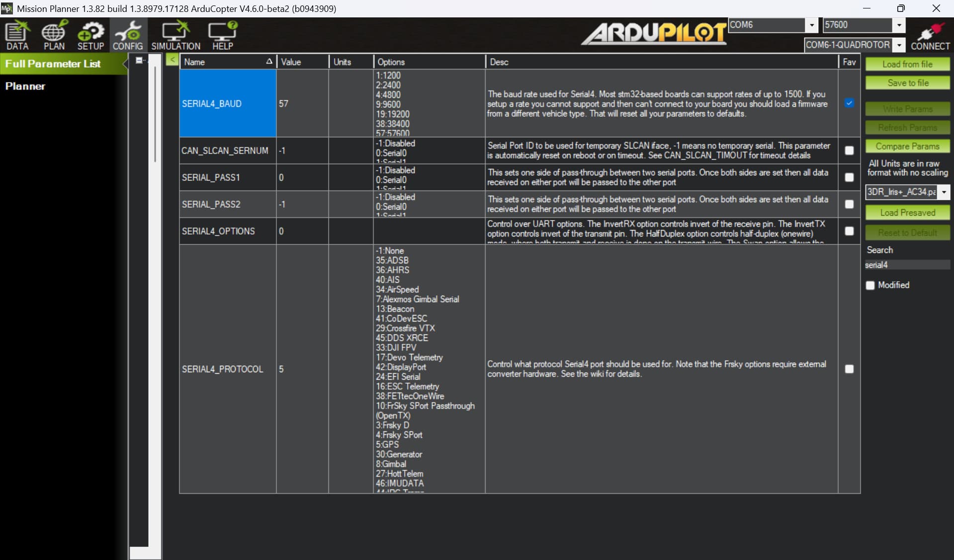
Task: Select the SERIAL_PASS2 name cell
Action: click(x=228, y=204)
